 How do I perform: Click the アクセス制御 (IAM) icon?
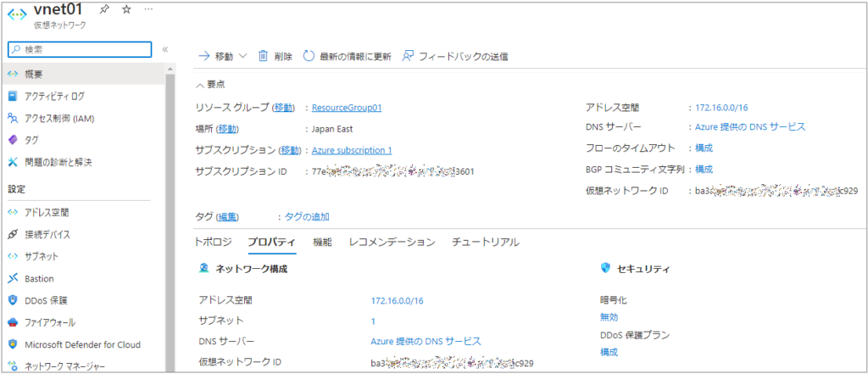click(x=14, y=118)
